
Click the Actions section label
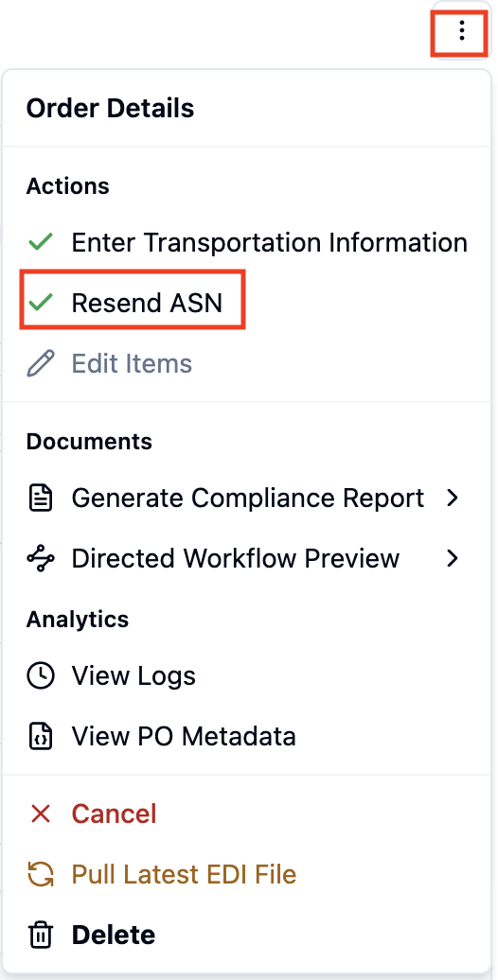click(x=67, y=186)
